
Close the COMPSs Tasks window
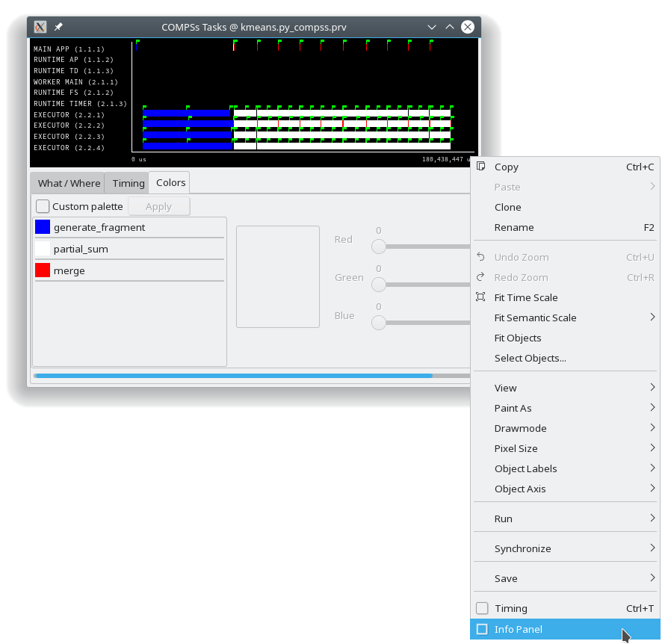(x=468, y=27)
